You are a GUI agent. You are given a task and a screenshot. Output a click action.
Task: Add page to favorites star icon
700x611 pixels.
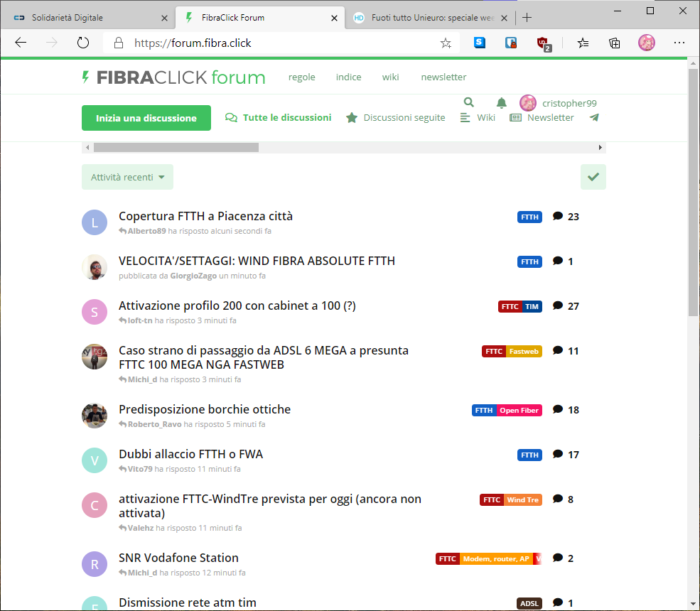[x=446, y=43]
